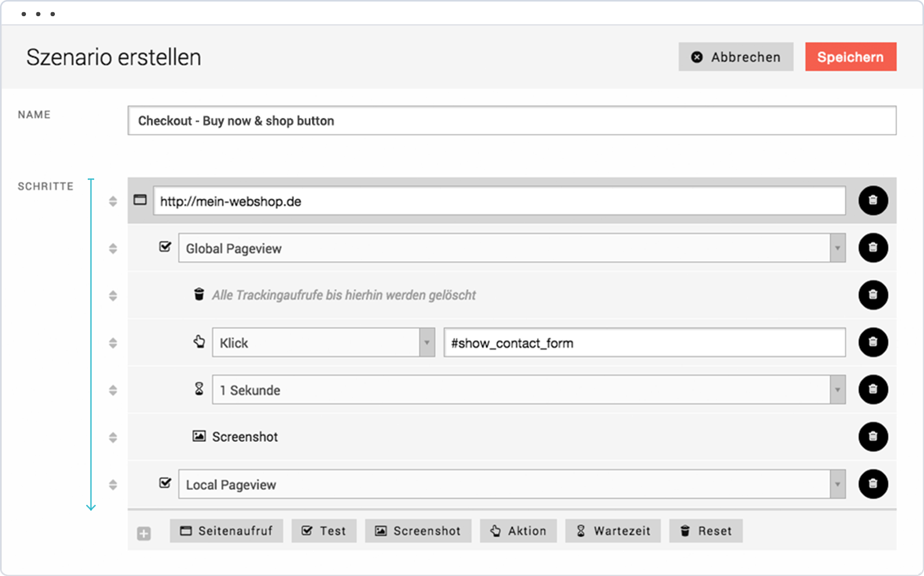Delete the http://mein-webshop.de step
Image resolution: width=924 pixels, height=576 pixels.
click(873, 200)
